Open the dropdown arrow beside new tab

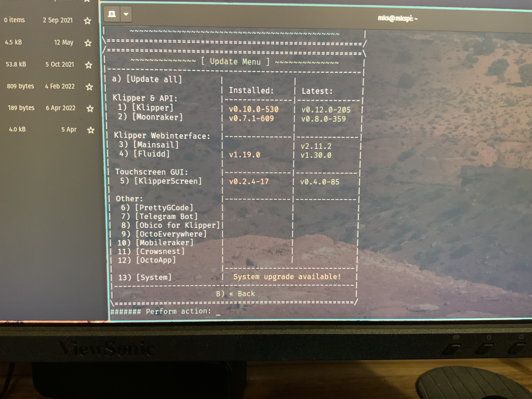pyautogui.click(x=126, y=14)
